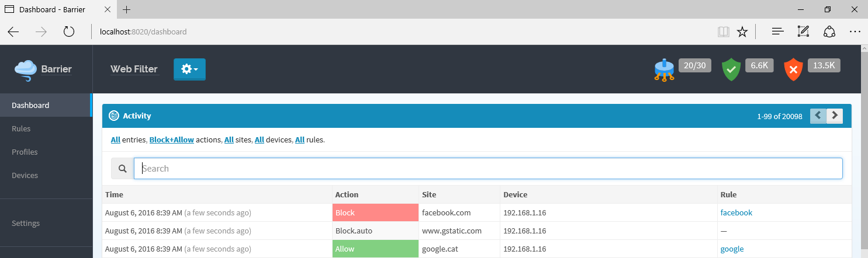Click the search magnifier icon

point(123,169)
